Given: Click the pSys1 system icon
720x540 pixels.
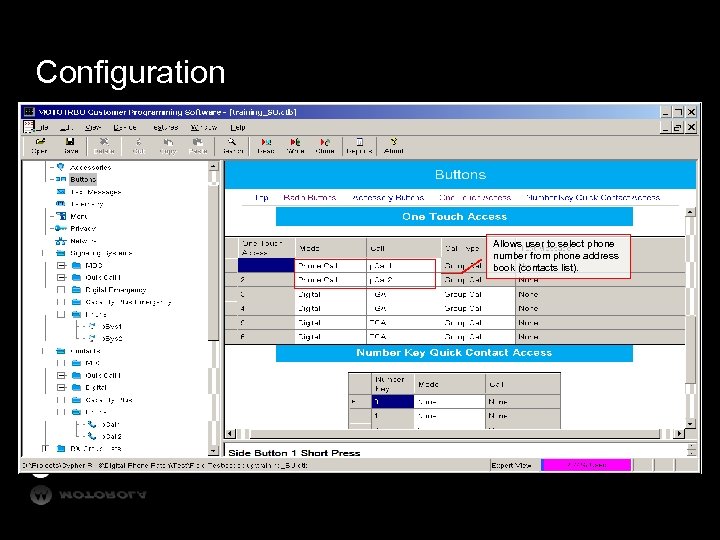Looking at the screenshot, I should click(x=92, y=326).
